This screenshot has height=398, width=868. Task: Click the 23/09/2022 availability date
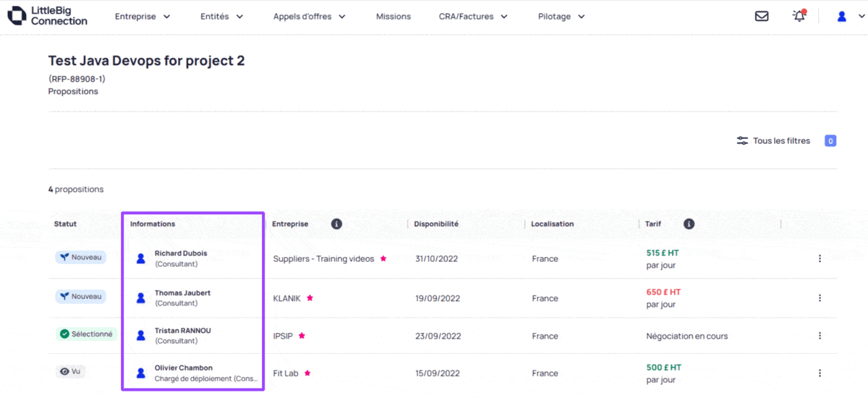438,336
